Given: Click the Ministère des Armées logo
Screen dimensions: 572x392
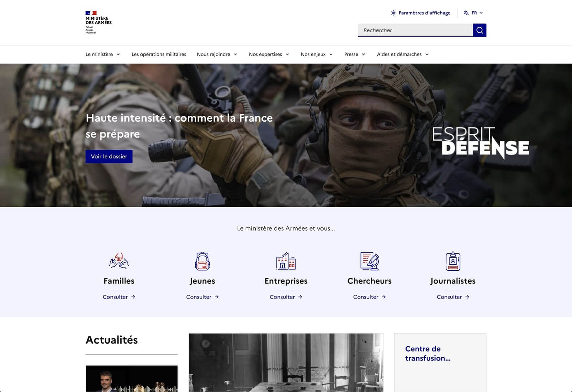Looking at the screenshot, I should click(x=98, y=22).
